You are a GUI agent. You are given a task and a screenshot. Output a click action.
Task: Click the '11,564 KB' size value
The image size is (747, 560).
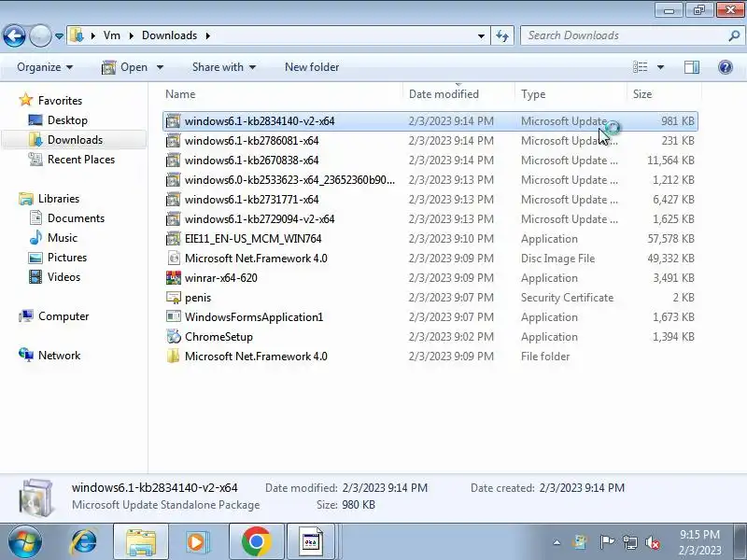(670, 160)
